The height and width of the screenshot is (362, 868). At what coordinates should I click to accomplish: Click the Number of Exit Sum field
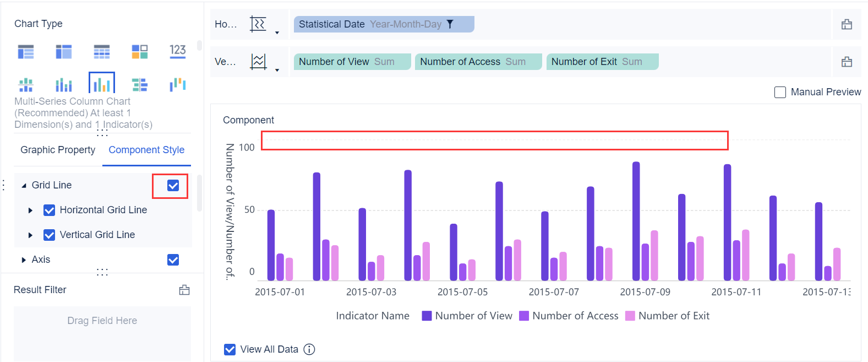coord(602,62)
